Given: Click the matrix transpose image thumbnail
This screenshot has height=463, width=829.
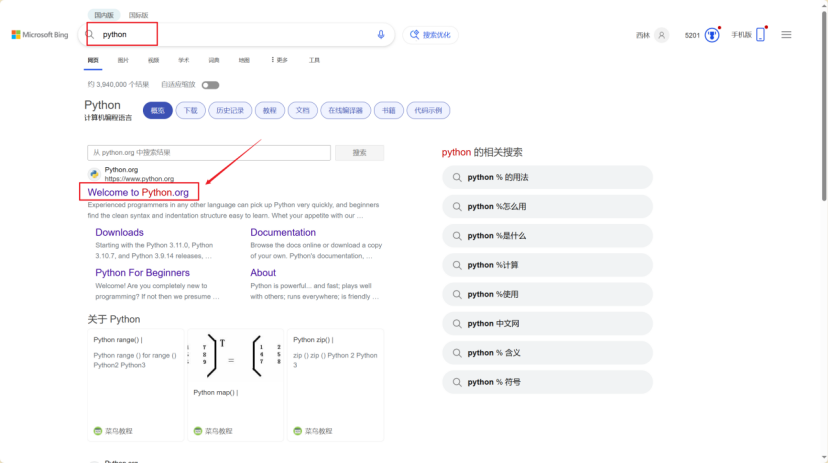Looking at the screenshot, I should pyautogui.click(x=236, y=356).
